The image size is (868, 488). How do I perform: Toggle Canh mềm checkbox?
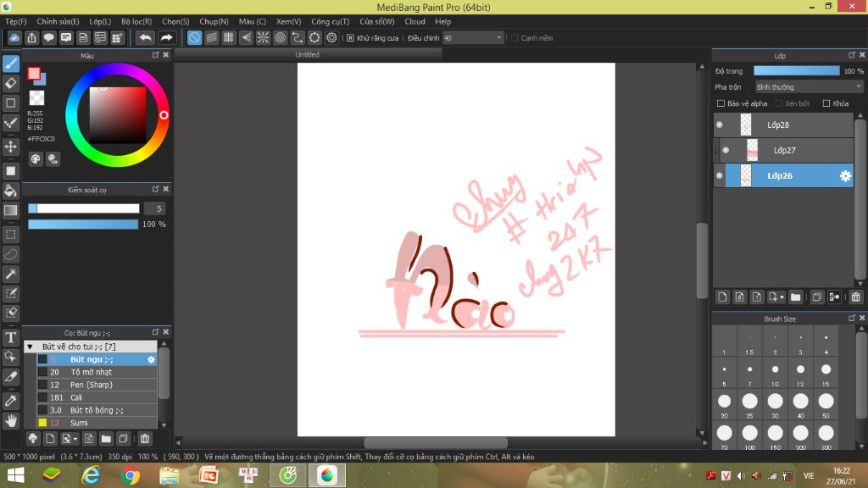[515, 38]
